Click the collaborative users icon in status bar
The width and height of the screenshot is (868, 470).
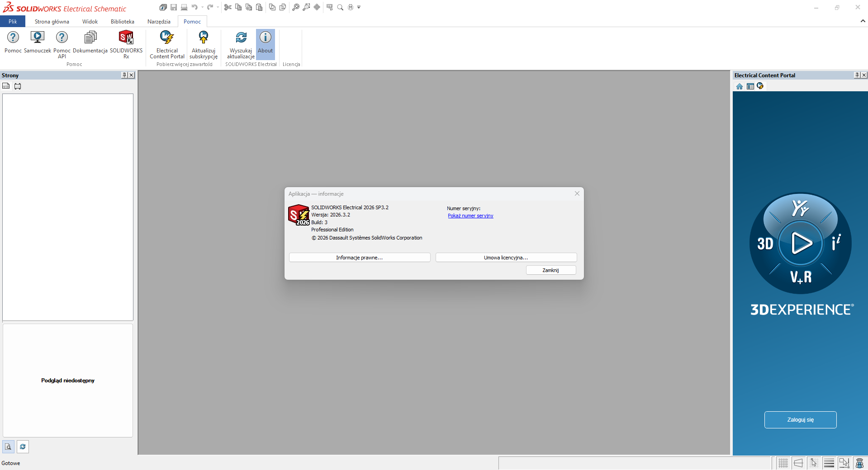(860, 463)
